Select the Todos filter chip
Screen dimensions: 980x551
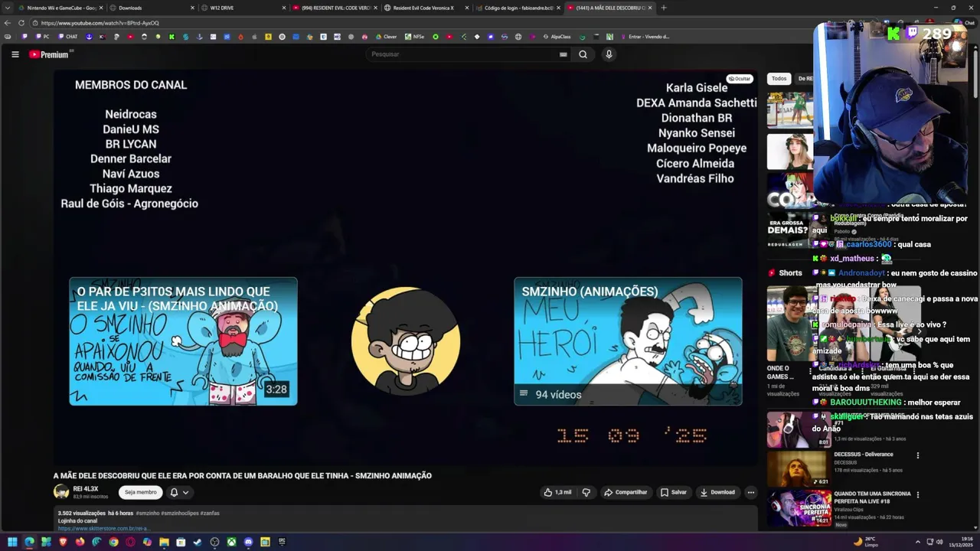[x=779, y=79]
